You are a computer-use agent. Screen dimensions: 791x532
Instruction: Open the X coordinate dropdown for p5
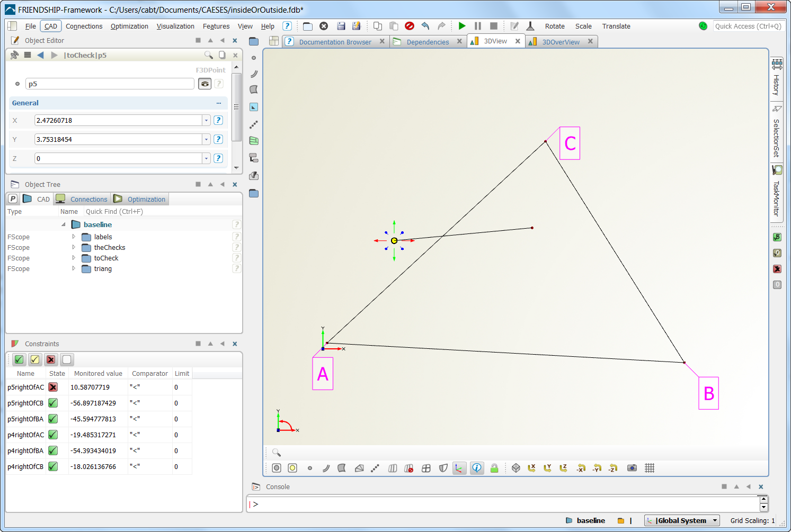click(206, 120)
